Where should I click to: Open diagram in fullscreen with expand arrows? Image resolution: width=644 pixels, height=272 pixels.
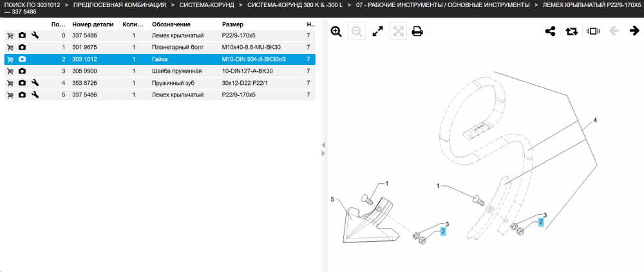point(377,31)
